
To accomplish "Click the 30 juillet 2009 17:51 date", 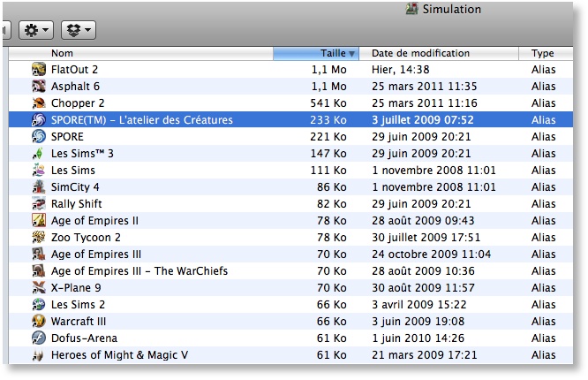I will pos(426,238).
